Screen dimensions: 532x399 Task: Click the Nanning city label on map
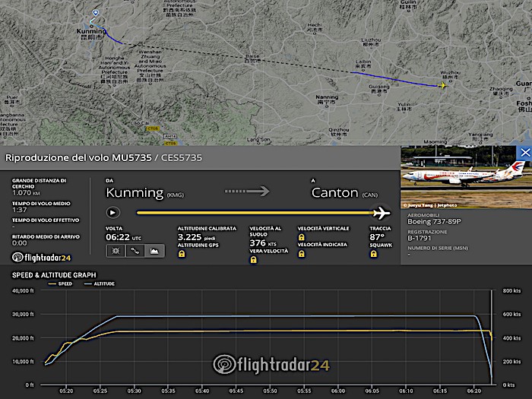click(327, 99)
